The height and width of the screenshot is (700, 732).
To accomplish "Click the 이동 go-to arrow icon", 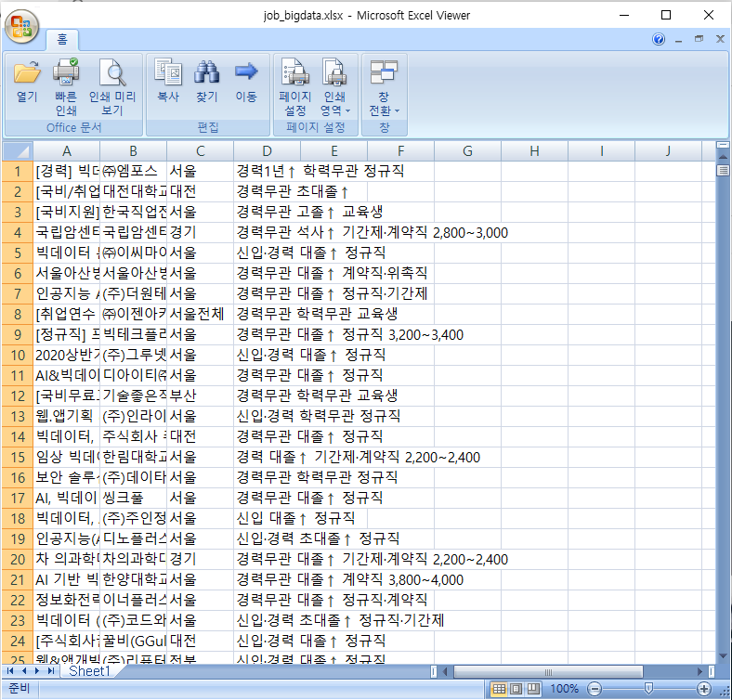I will click(246, 81).
